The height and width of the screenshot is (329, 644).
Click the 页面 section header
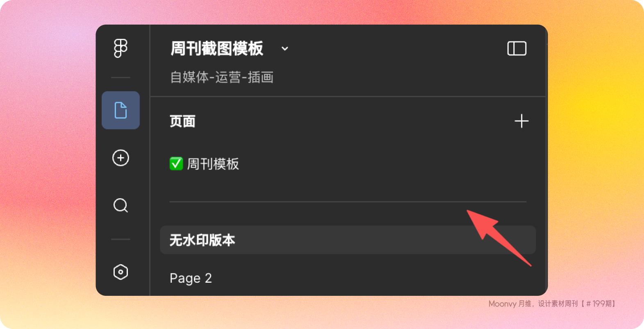coord(182,121)
